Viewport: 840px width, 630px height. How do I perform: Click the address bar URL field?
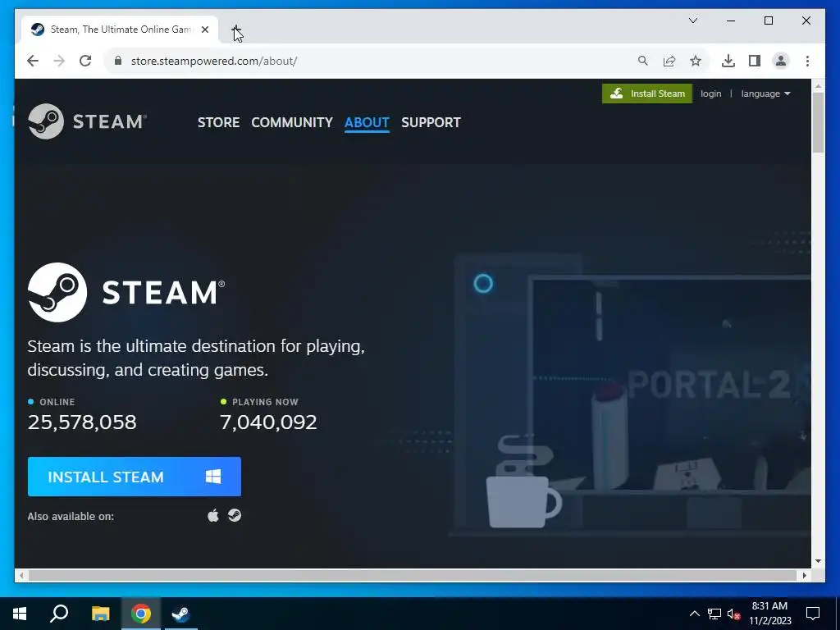pyautogui.click(x=375, y=61)
